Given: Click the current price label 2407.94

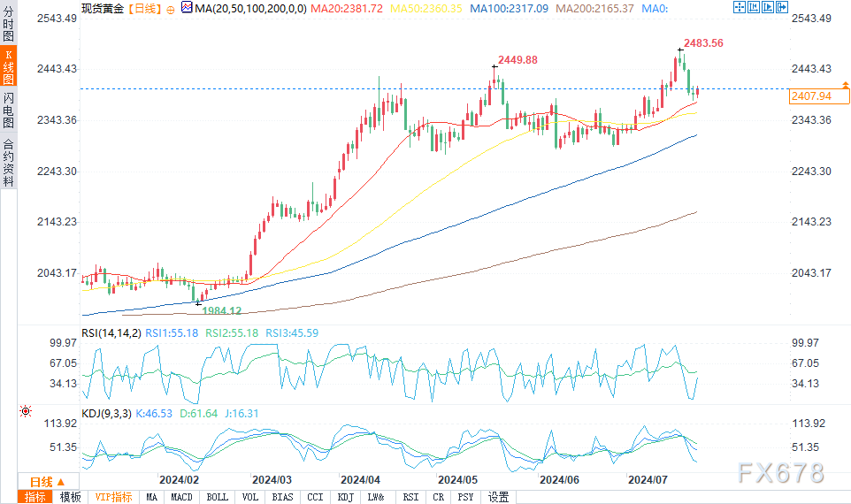Looking at the screenshot, I should click(811, 96).
